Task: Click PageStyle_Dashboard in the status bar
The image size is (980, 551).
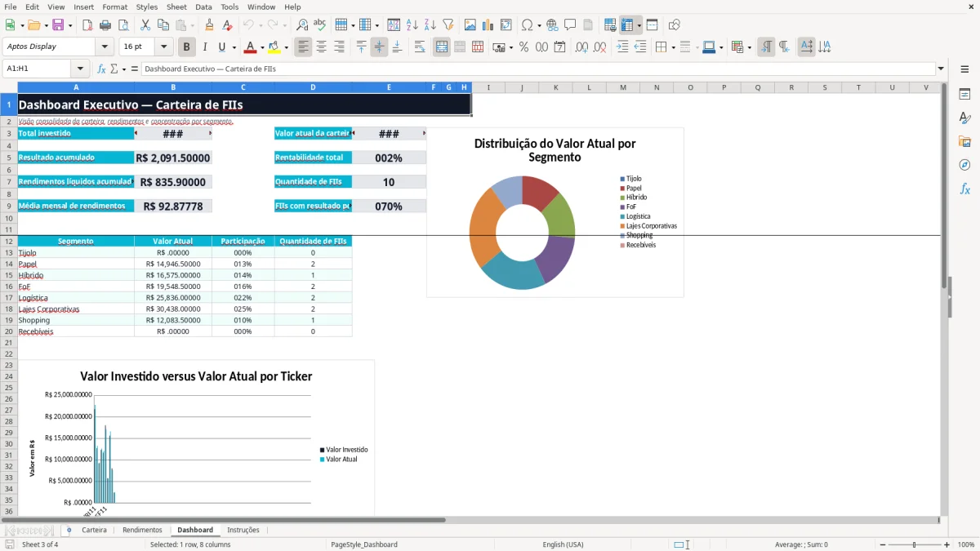Action: [364, 544]
